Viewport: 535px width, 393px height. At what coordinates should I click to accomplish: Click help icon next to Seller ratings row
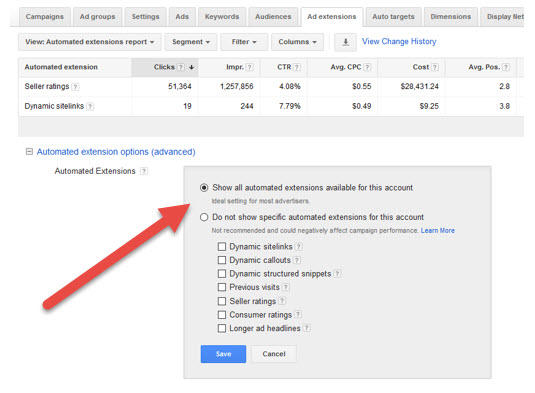tap(76, 87)
